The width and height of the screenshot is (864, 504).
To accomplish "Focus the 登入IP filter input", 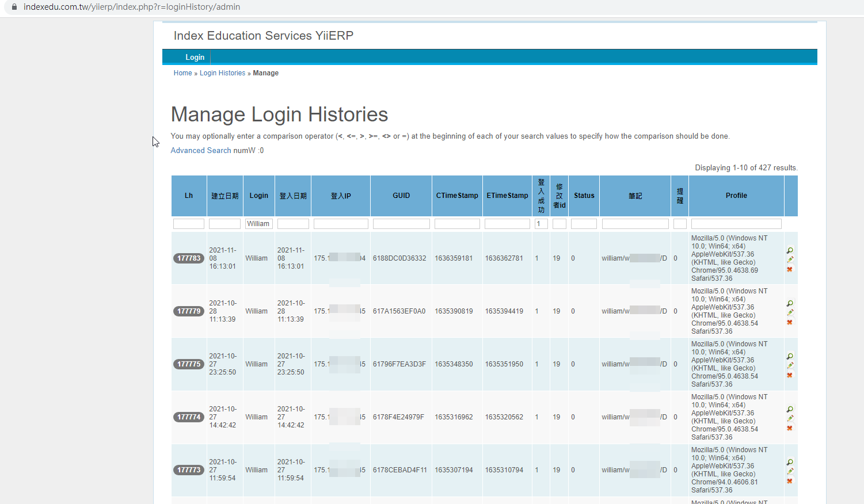I will pyautogui.click(x=341, y=224).
